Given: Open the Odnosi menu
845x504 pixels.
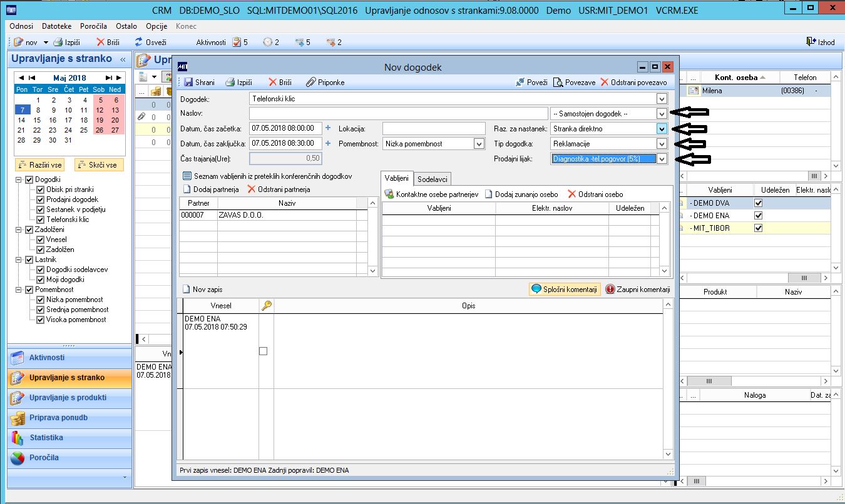Looking at the screenshot, I should click(x=22, y=26).
